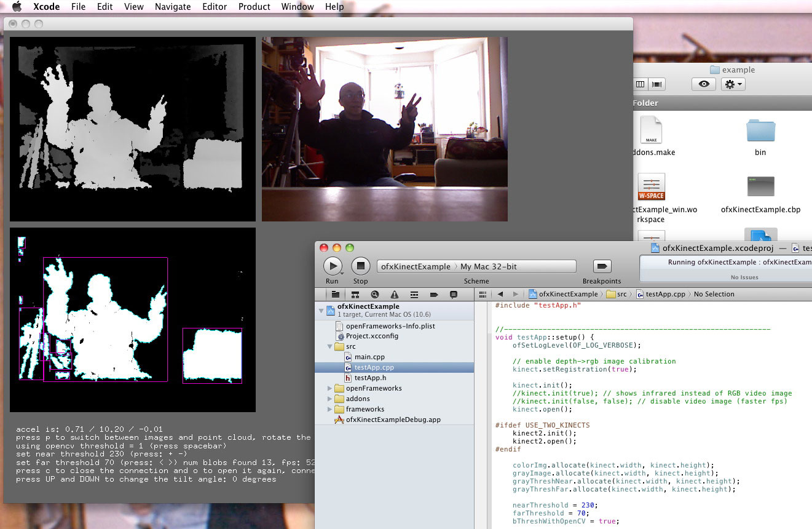Click the depth image view in Kinect app

coord(133,129)
